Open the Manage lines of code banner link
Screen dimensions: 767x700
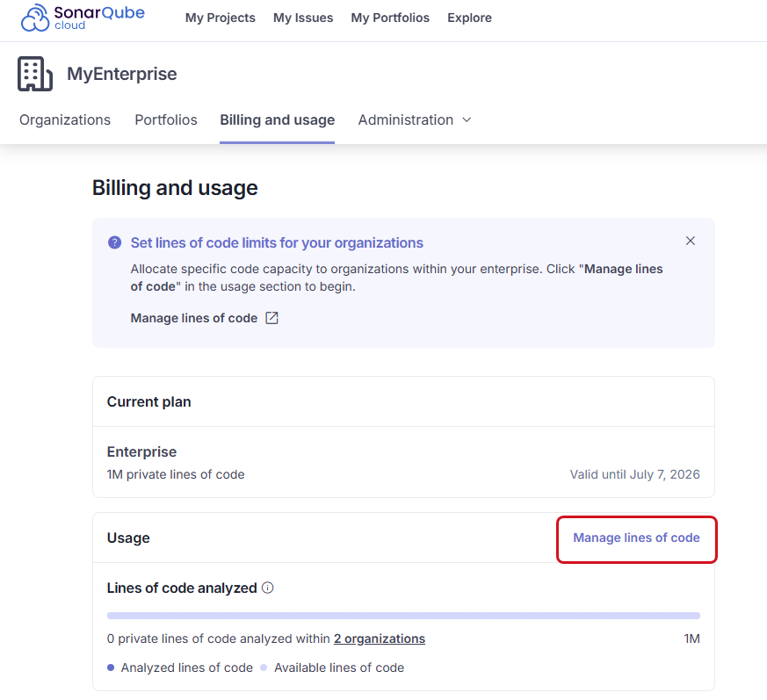coord(195,318)
